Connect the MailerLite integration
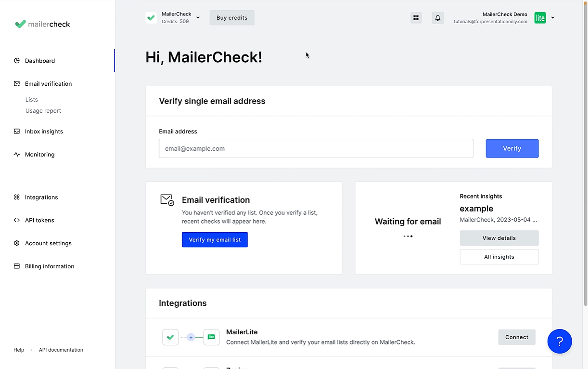Image resolution: width=588 pixels, height=369 pixels. pyautogui.click(x=517, y=337)
